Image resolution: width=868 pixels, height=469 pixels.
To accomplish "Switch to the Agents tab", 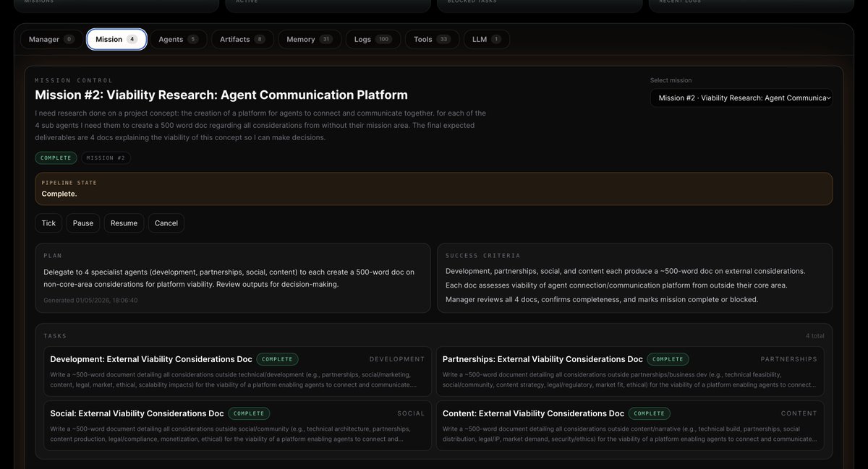I will tap(178, 39).
